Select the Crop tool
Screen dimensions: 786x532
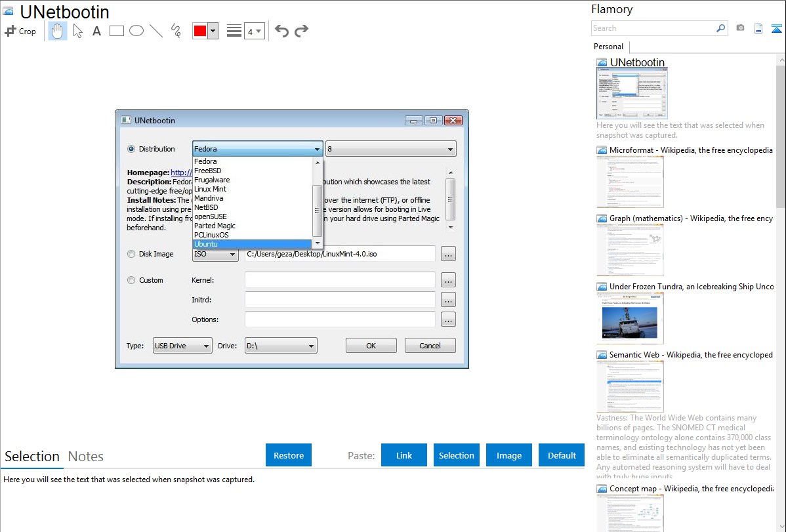(20, 31)
